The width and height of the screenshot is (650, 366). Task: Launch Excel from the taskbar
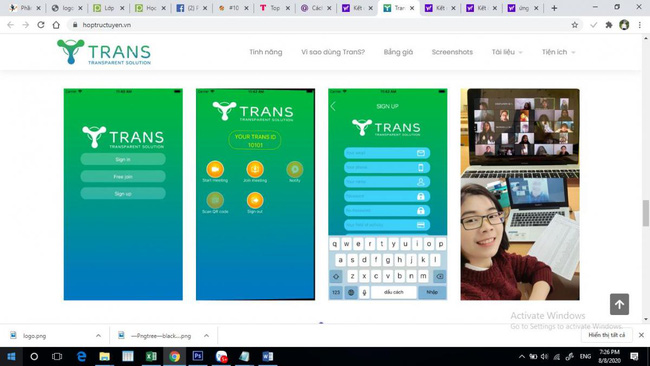[x=151, y=356]
